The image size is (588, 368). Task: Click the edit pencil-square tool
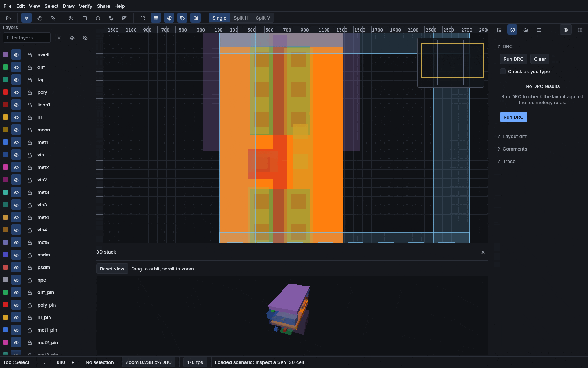[125, 18]
